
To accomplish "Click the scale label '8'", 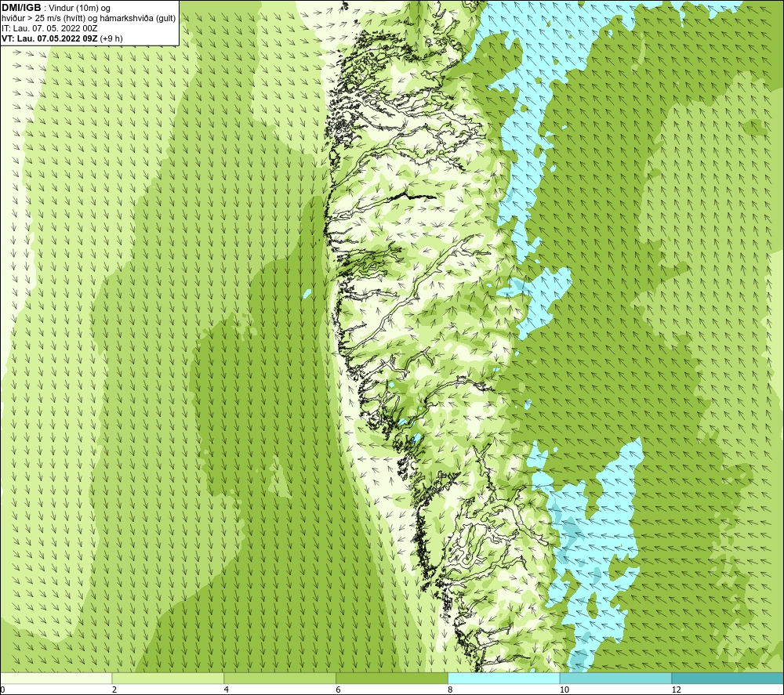I will 451,690.
